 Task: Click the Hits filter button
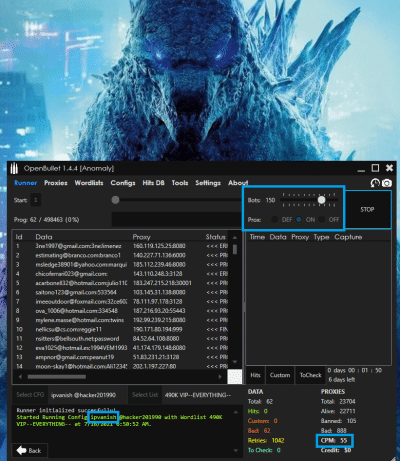[255, 375]
